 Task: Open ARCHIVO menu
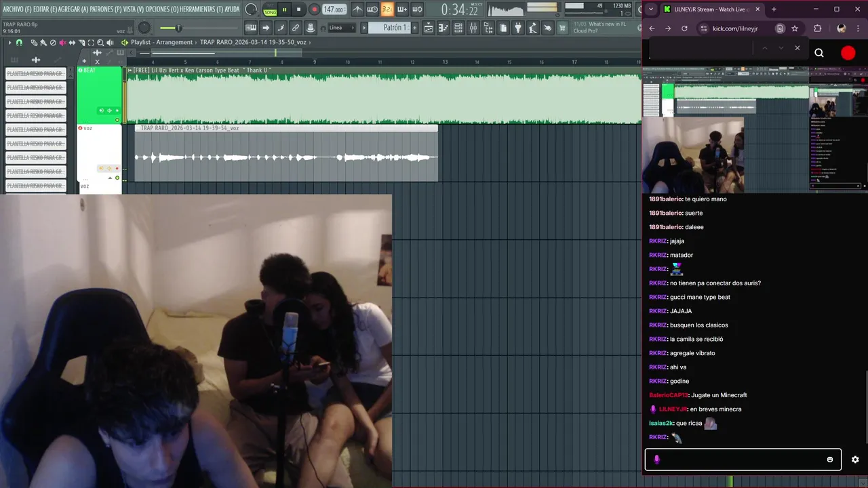tap(17, 9)
